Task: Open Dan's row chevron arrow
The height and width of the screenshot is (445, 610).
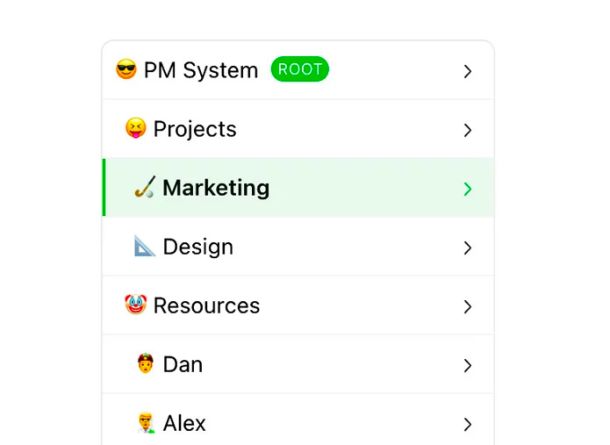Action: pyautogui.click(x=468, y=366)
